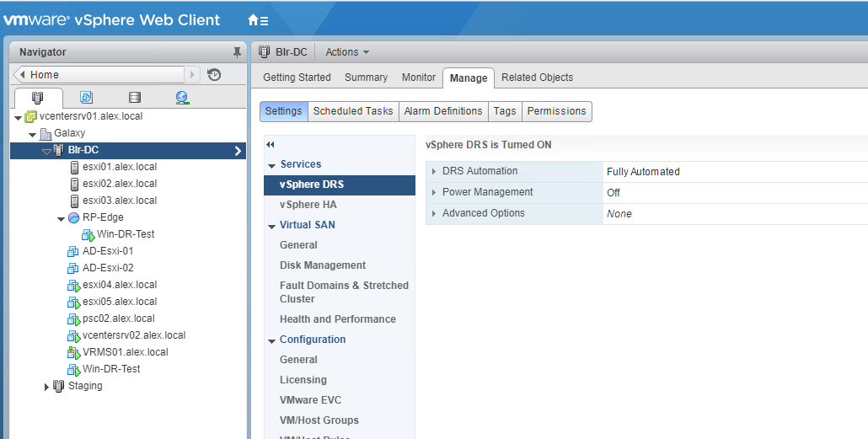The image size is (868, 439).
Task: Expand the DRS Automation row
Action: coord(434,171)
